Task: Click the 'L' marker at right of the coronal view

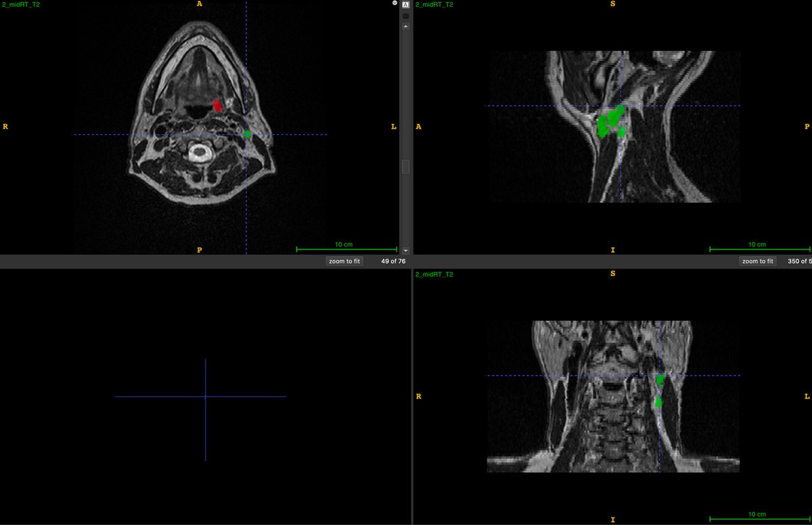Action: coord(807,396)
